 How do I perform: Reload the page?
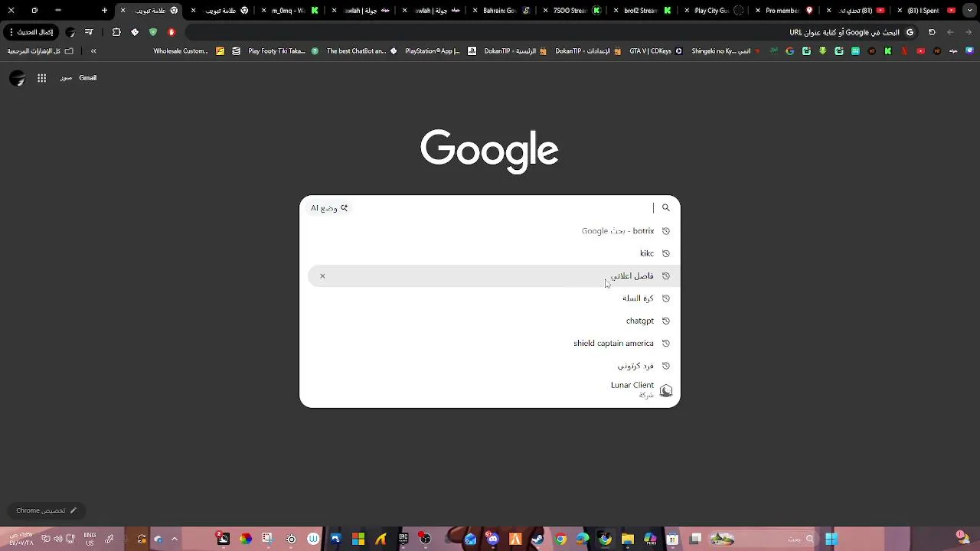click(x=932, y=32)
